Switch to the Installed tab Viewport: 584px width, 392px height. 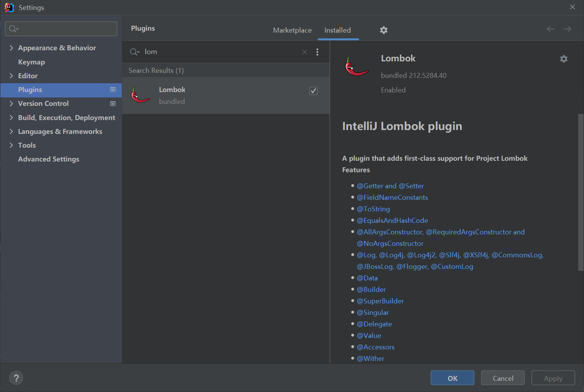[x=337, y=30]
